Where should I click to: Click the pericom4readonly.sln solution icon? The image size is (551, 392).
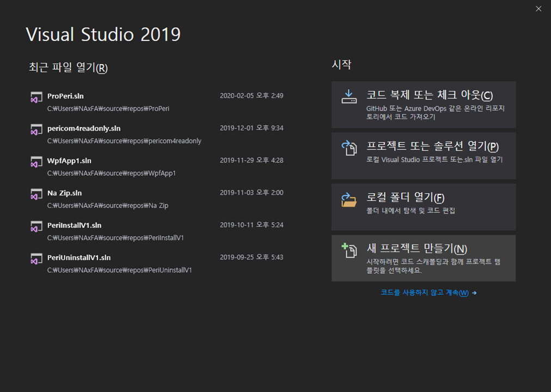click(36, 130)
